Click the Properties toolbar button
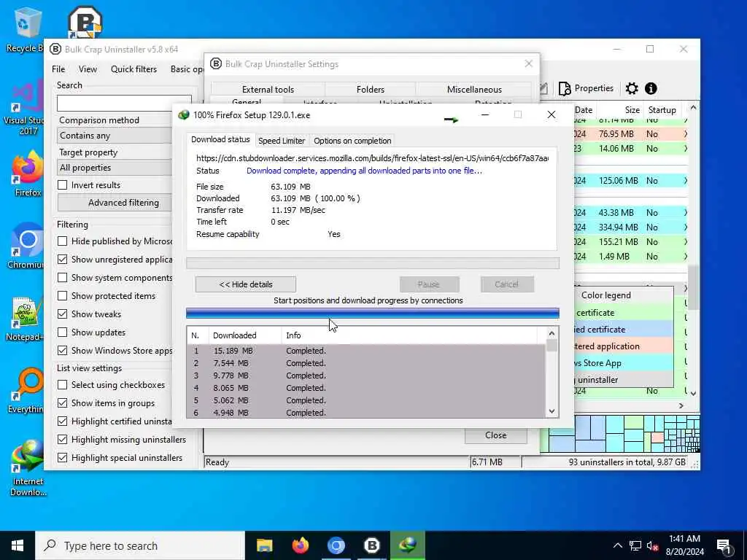This screenshot has width=747, height=560. [x=586, y=88]
